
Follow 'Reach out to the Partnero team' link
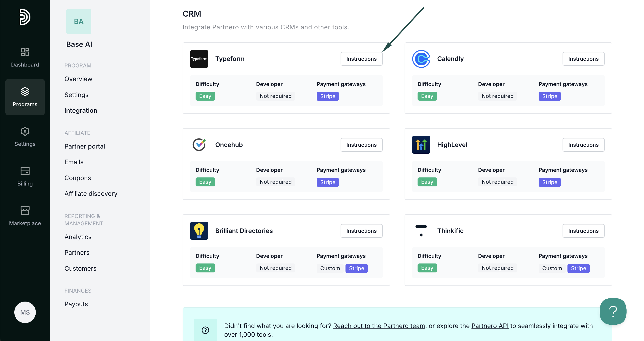coord(379,326)
